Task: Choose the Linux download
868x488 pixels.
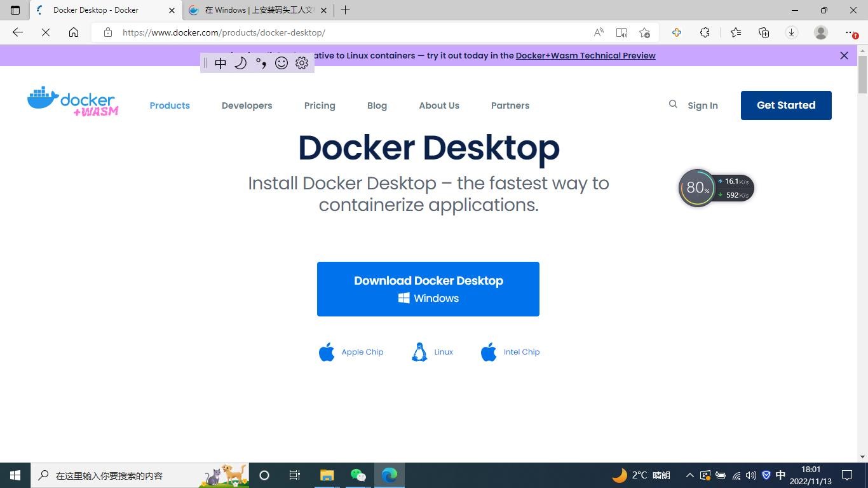Action: 432,352
